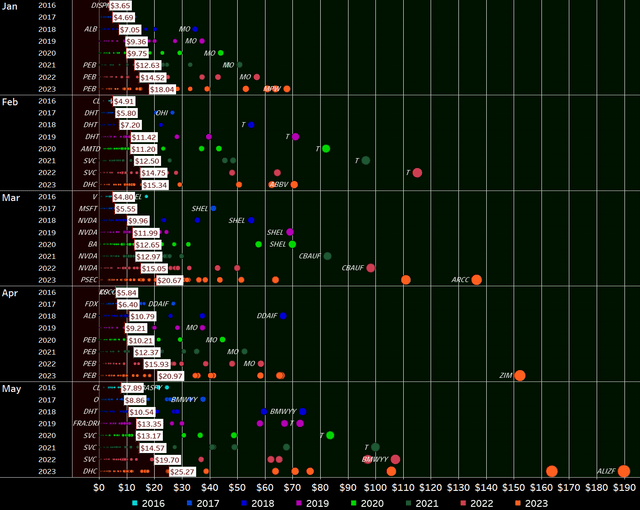Click the Feb month label
The height and width of the screenshot is (510, 640).
tap(10, 102)
